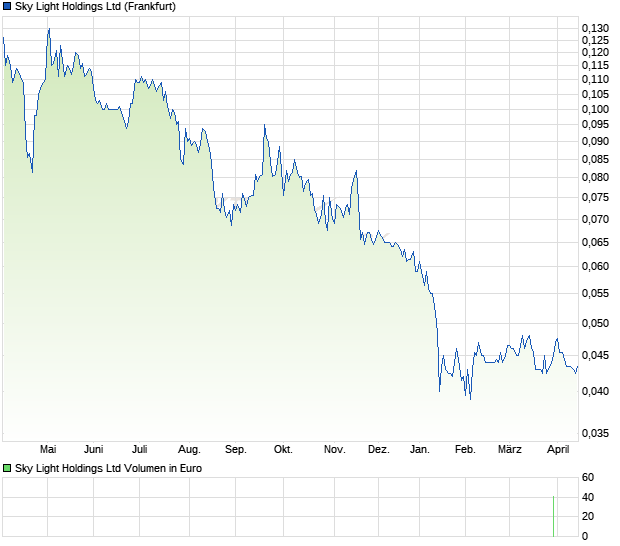Select the Mai month label
Screen dimensions: 620x546
(x=48, y=450)
